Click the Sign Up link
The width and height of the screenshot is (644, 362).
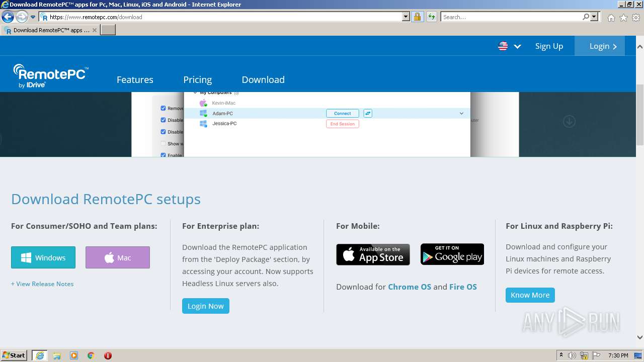coord(549,46)
